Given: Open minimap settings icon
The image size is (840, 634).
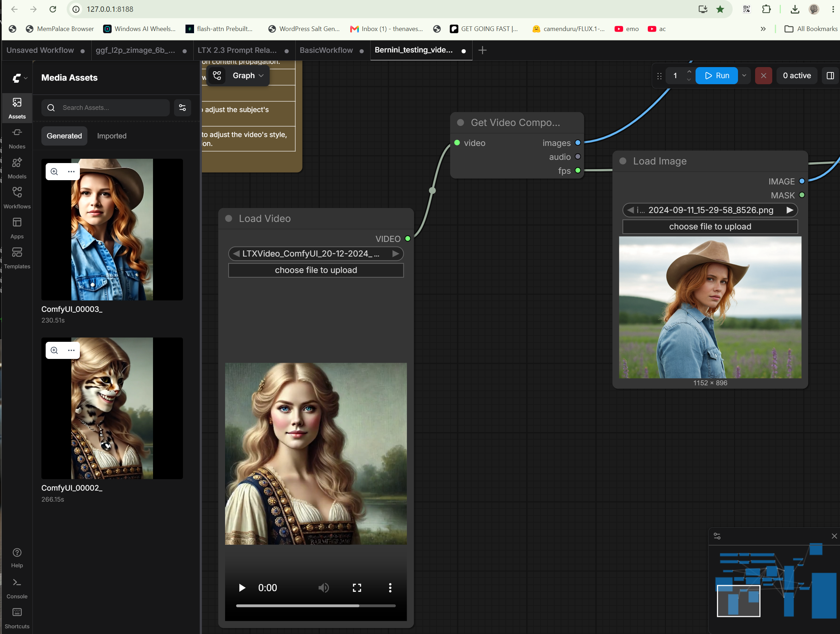Looking at the screenshot, I should click(717, 536).
